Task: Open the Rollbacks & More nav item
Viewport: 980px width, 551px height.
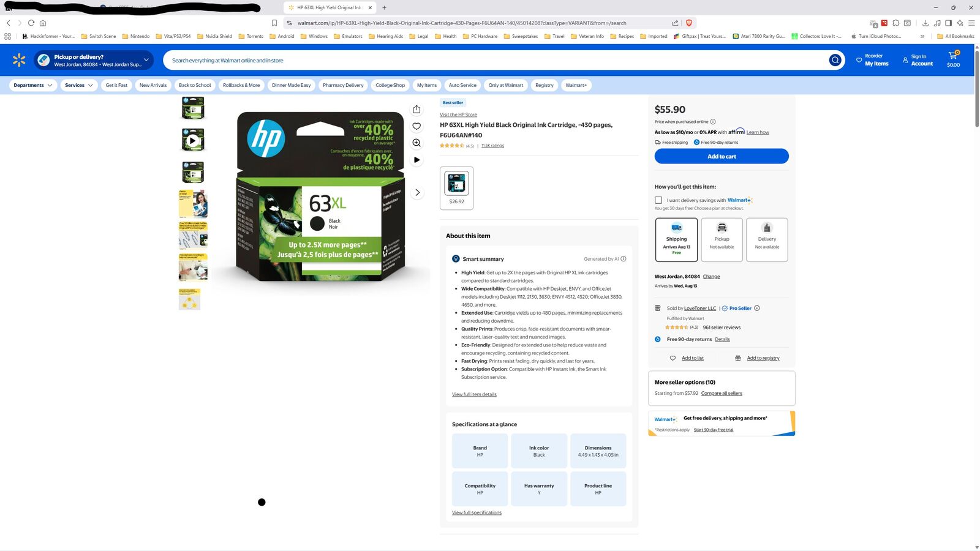Action: pyautogui.click(x=241, y=85)
